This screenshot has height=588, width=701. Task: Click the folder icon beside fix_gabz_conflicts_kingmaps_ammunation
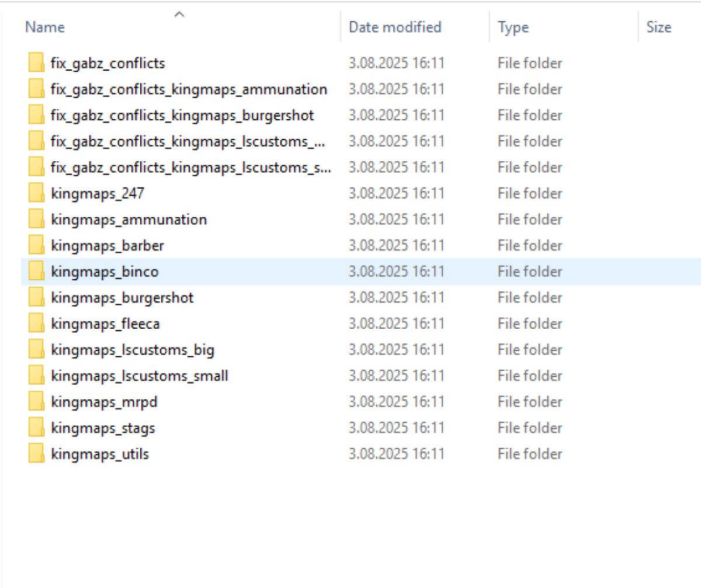(36, 89)
